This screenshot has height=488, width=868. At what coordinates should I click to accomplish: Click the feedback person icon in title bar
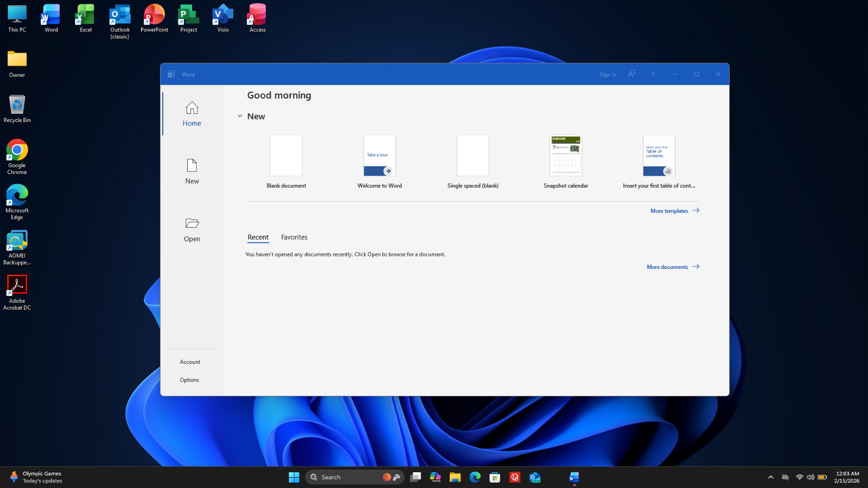tap(631, 74)
